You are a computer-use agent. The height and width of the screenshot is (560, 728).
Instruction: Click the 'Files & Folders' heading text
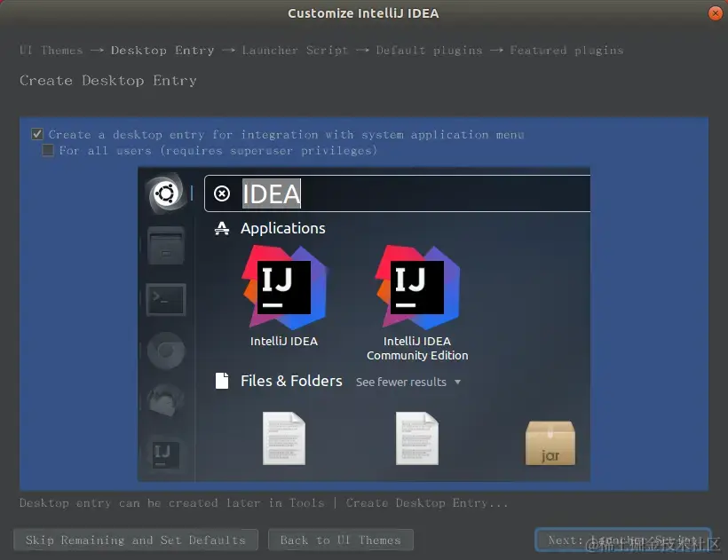(x=291, y=381)
